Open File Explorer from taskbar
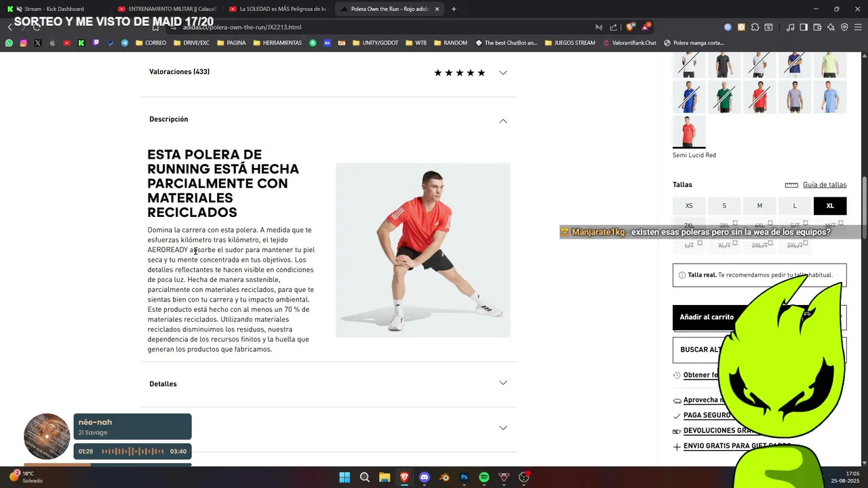Screen dimensions: 868x488 tap(384, 477)
